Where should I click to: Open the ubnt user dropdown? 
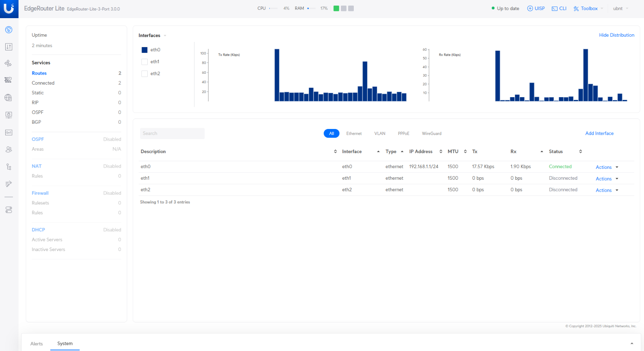620,8
